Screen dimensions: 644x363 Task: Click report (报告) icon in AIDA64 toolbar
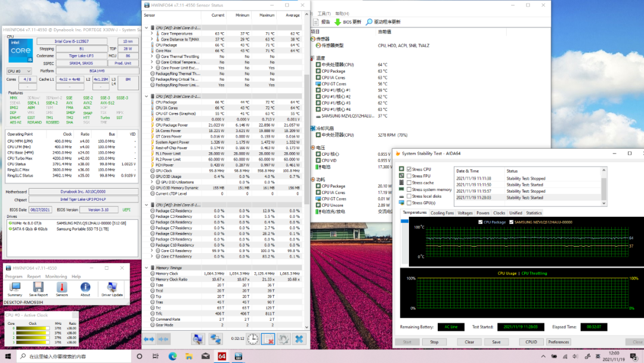(316, 21)
